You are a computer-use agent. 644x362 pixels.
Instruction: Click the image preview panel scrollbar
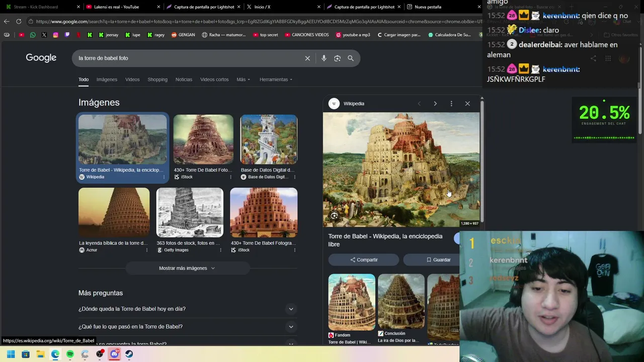click(x=482, y=161)
